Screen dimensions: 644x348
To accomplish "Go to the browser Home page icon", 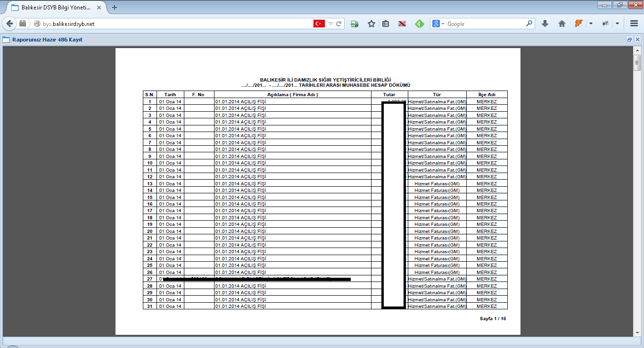I will pos(561,24).
